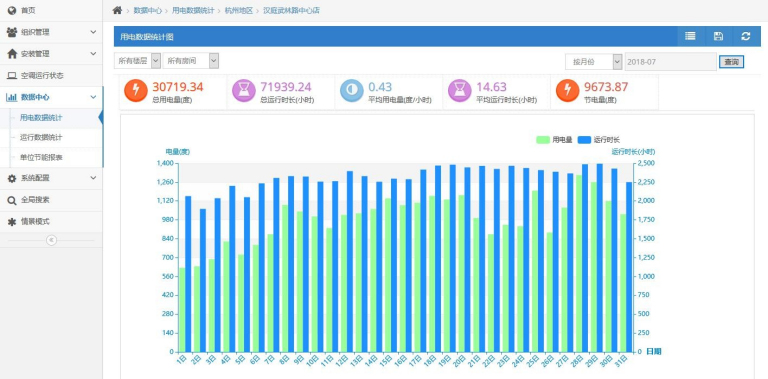Click the 71939.24 total runtime value
The image size is (768, 379).
(x=286, y=87)
